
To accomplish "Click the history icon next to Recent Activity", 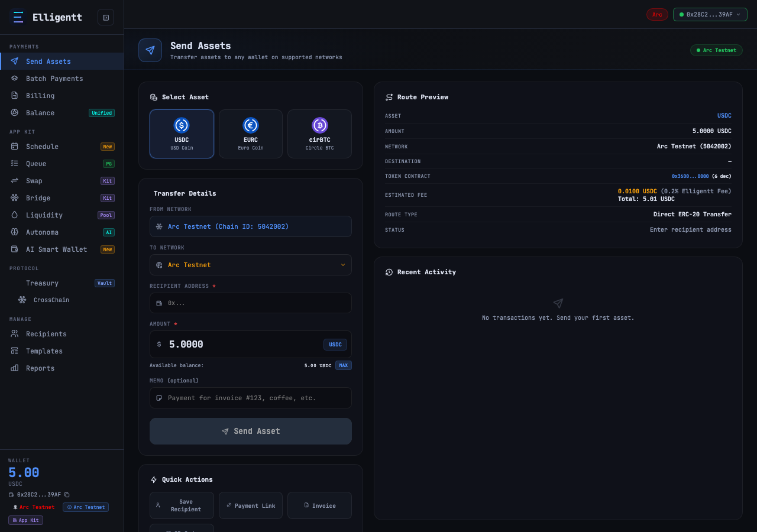I will [x=389, y=272].
